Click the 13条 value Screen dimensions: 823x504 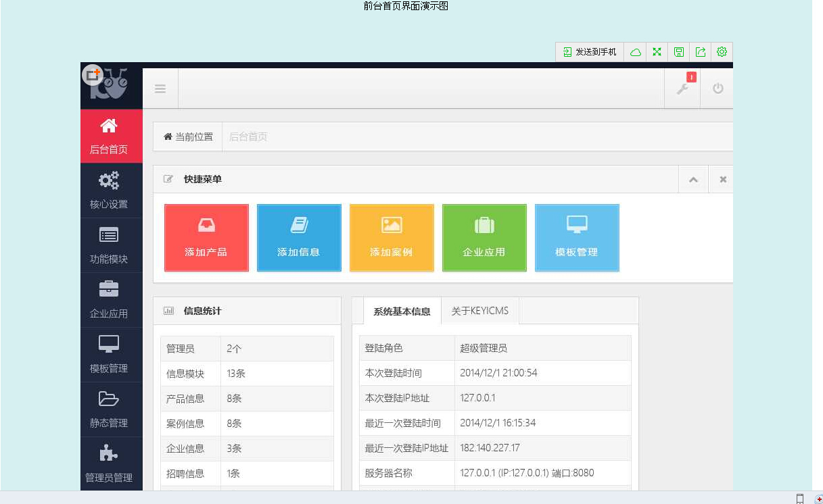(235, 374)
